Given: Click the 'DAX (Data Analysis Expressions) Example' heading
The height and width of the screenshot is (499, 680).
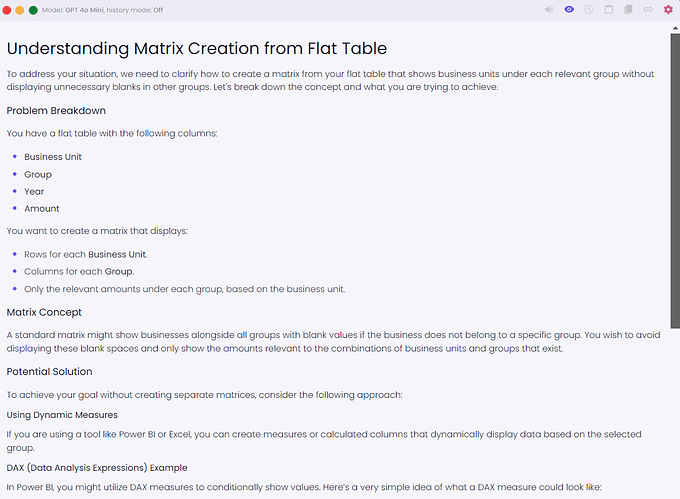Looking at the screenshot, I should [x=97, y=468].
